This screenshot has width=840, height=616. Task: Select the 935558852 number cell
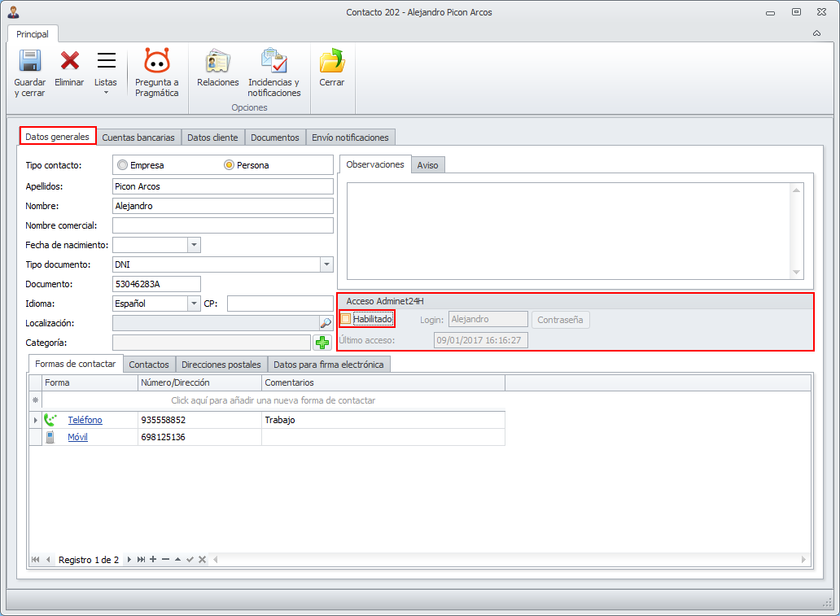pyautogui.click(x=199, y=420)
